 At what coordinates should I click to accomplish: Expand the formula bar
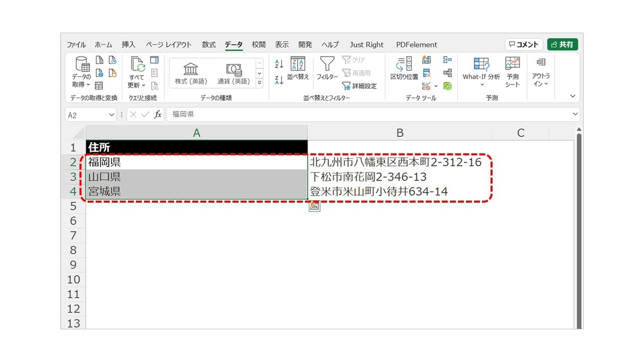pos(575,114)
